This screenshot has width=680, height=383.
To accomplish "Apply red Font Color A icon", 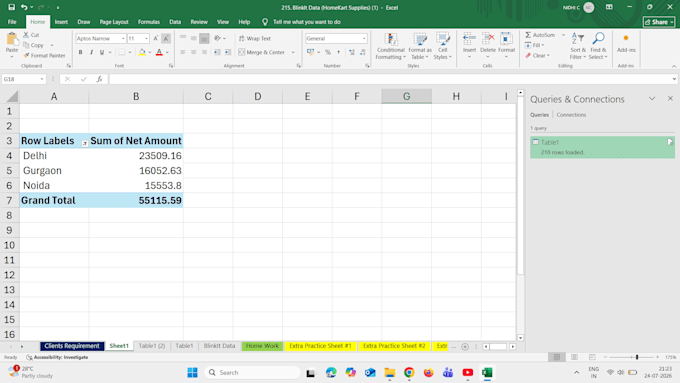I will point(159,52).
